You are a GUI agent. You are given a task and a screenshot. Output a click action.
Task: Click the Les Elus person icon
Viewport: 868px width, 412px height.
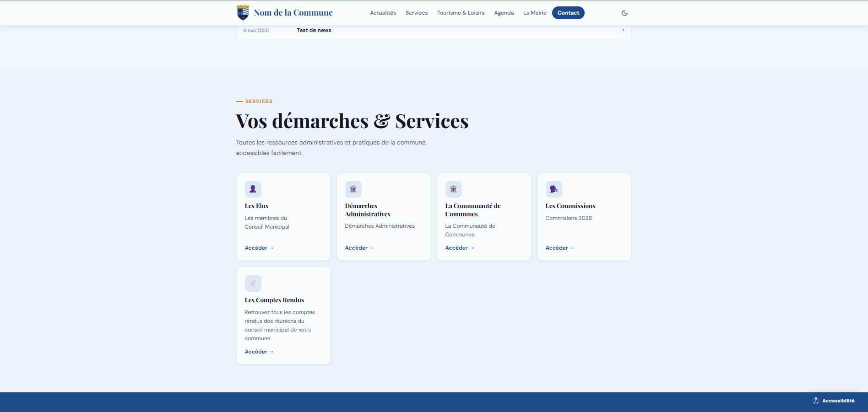click(253, 189)
